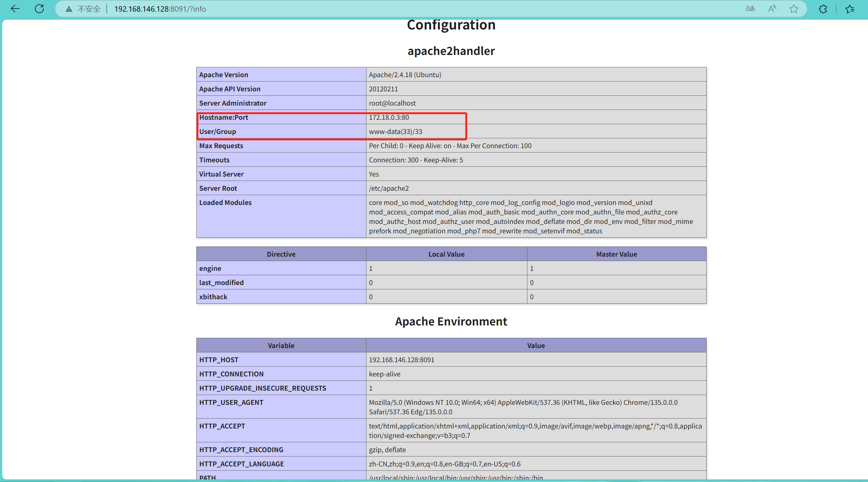Select the Hostname:Port value 172.18.0.3:80
This screenshot has width=868, height=482.
(389, 117)
